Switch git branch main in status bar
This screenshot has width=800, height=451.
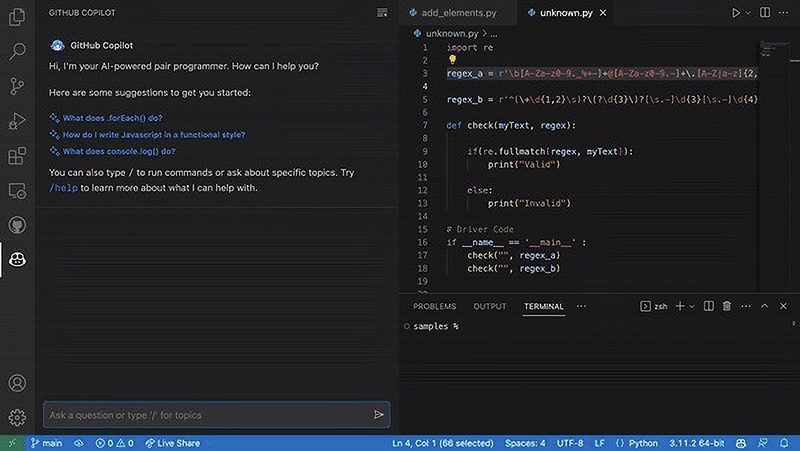click(x=46, y=443)
